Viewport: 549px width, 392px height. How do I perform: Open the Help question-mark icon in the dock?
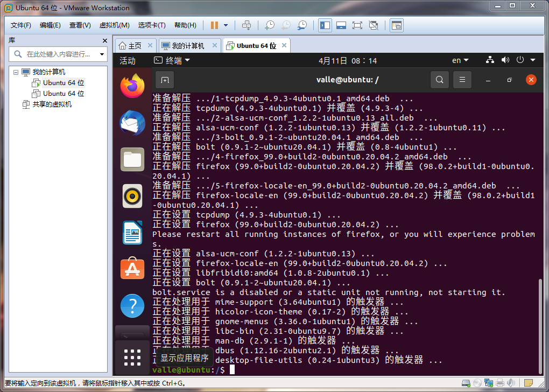click(132, 306)
